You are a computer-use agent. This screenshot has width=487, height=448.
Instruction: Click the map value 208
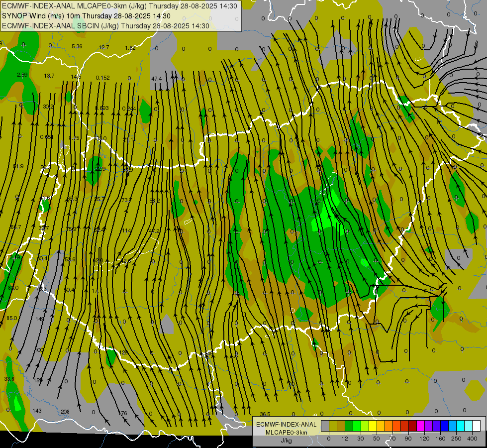click(65, 412)
